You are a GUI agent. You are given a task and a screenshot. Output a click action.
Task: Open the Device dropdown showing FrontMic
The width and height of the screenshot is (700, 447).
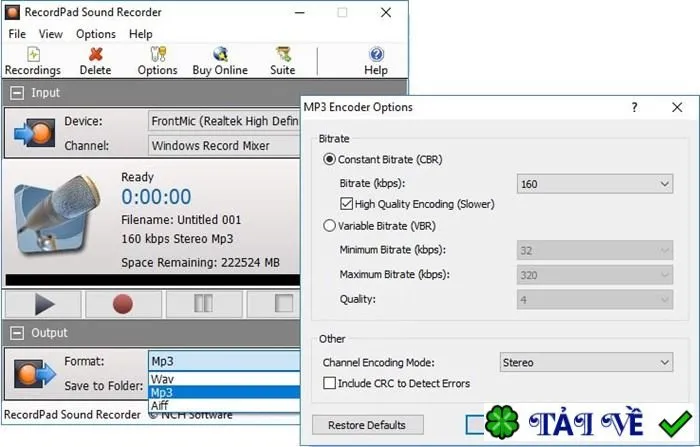point(224,121)
